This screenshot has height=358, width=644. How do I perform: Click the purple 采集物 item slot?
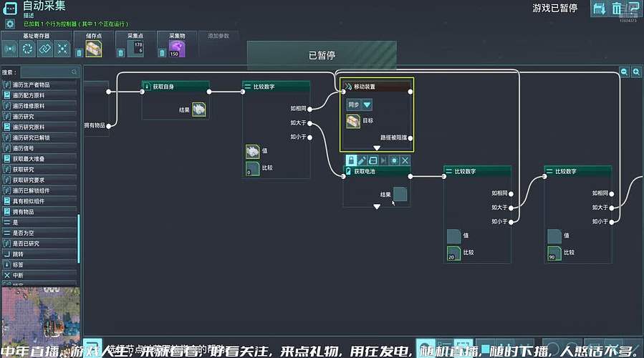click(x=176, y=49)
